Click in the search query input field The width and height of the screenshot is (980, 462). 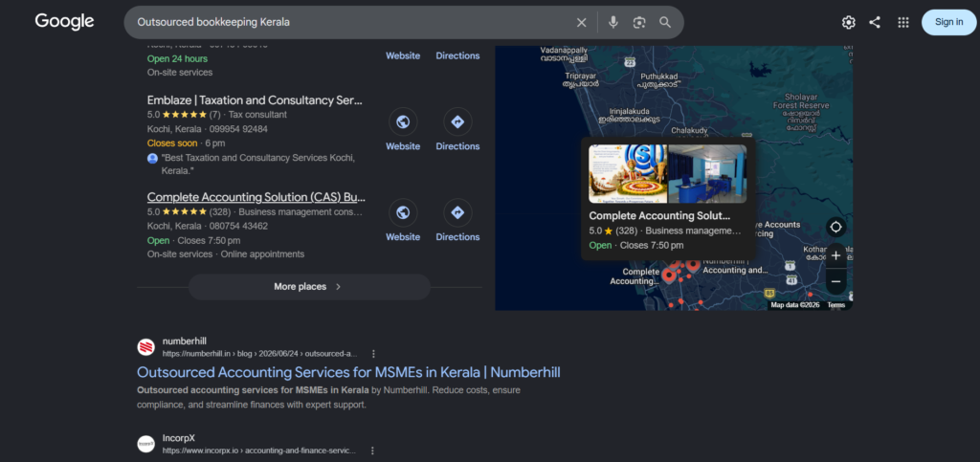[x=350, y=22]
